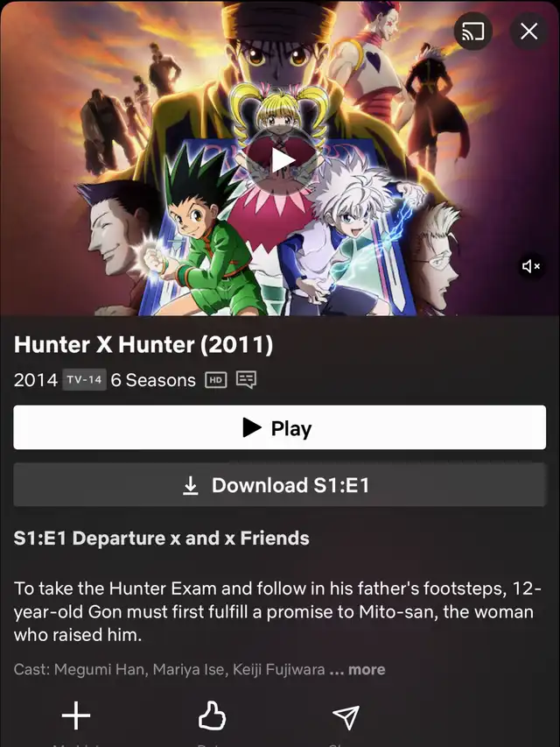Tap the 2014 release year
Image resolution: width=560 pixels, height=747 pixels.
36,380
